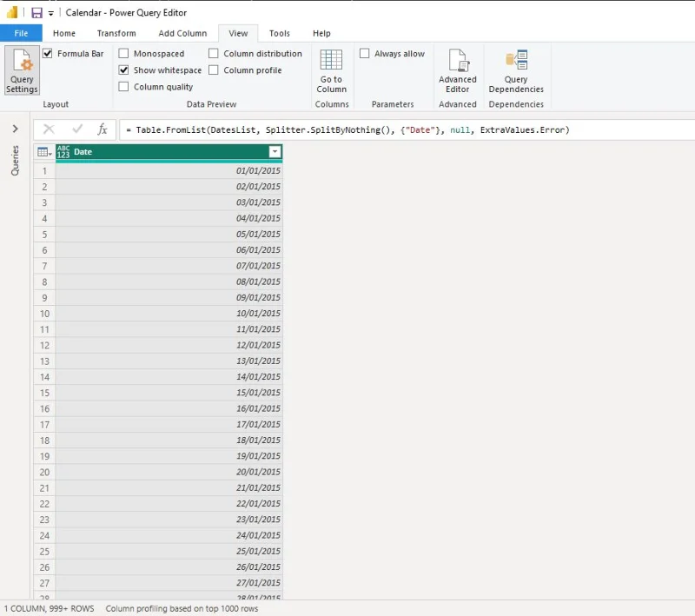Click the vertical Queries label

15,161
